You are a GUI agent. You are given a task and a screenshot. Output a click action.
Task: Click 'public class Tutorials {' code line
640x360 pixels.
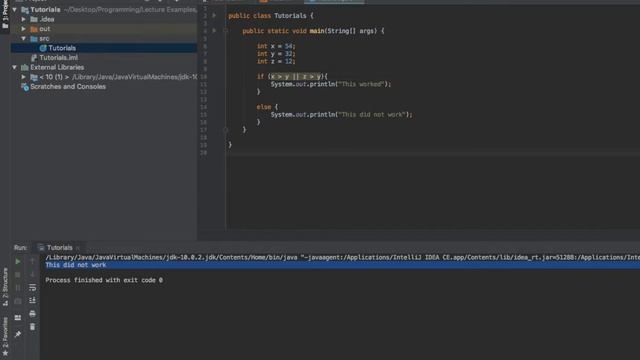tap(271, 16)
